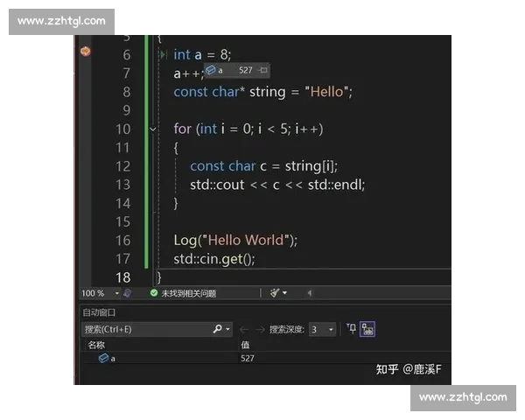Click the value 527 in the Autos table
Viewport: 525px width, 420px height.
pyautogui.click(x=248, y=359)
